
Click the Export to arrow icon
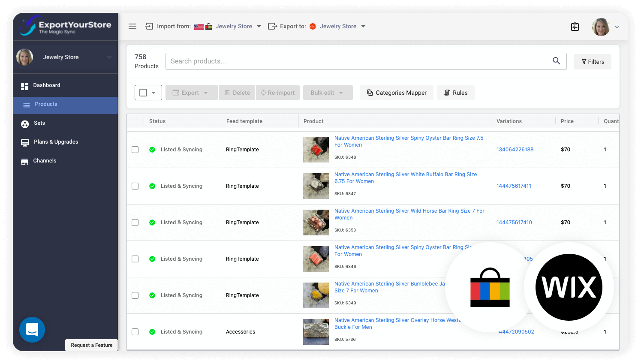tap(363, 26)
